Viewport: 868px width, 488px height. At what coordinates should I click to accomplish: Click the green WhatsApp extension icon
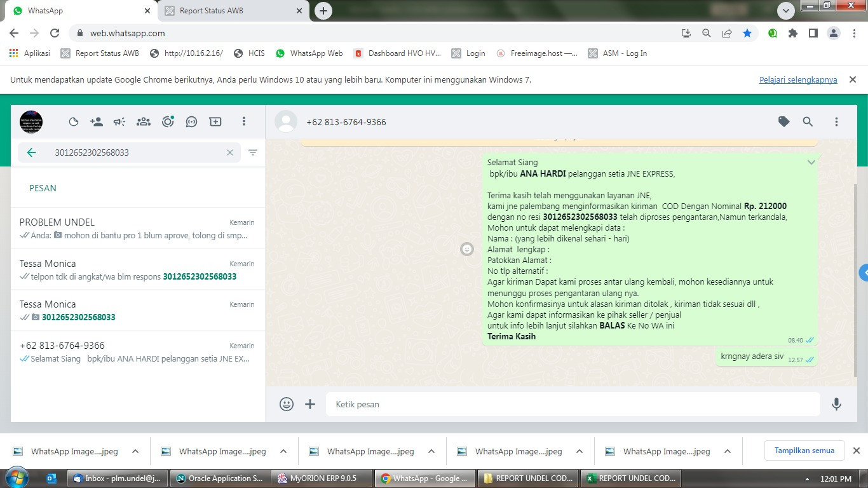[x=773, y=33]
